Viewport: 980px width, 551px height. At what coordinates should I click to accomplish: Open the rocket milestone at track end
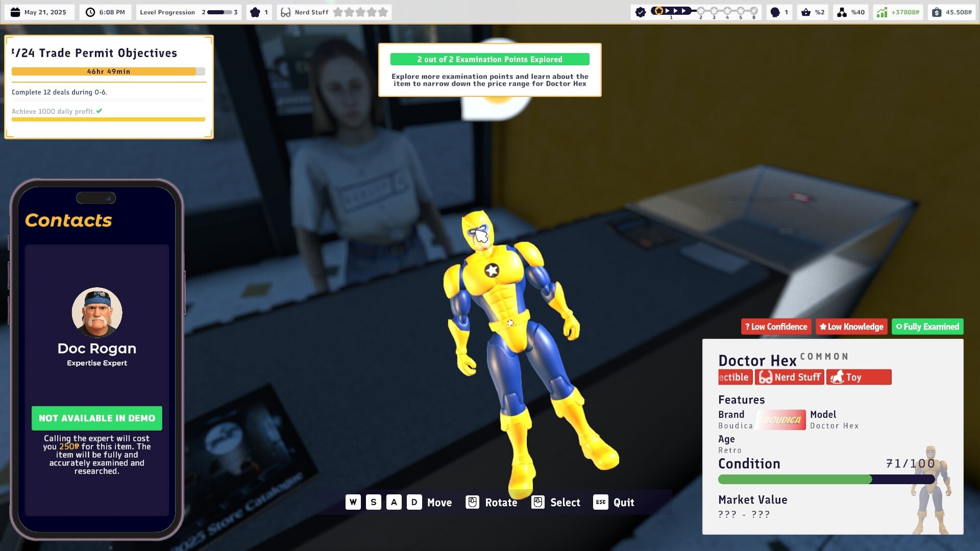pos(753,10)
